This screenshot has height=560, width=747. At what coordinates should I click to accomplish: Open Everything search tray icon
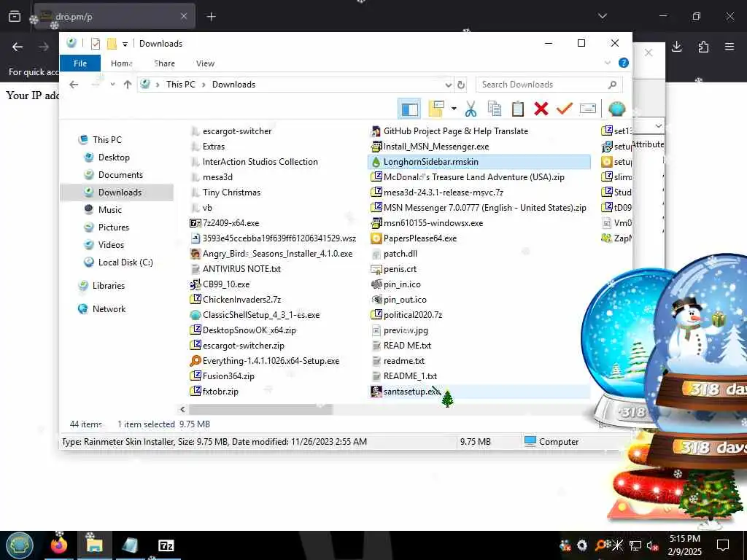600,545
